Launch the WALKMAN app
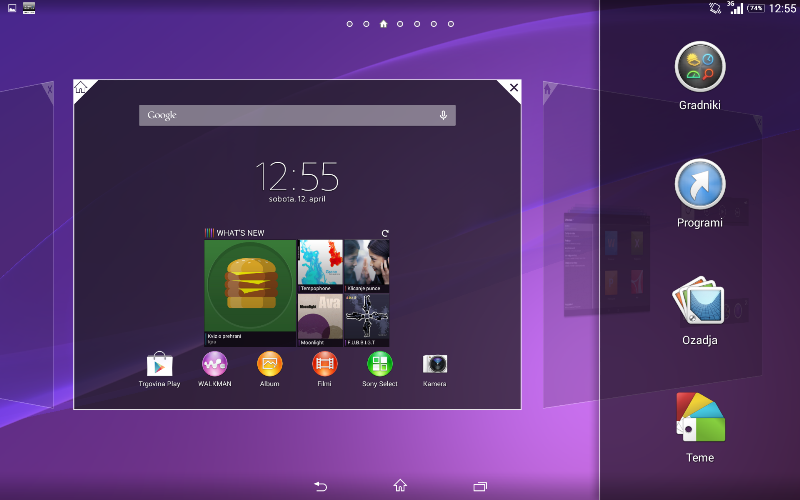 click(214, 364)
